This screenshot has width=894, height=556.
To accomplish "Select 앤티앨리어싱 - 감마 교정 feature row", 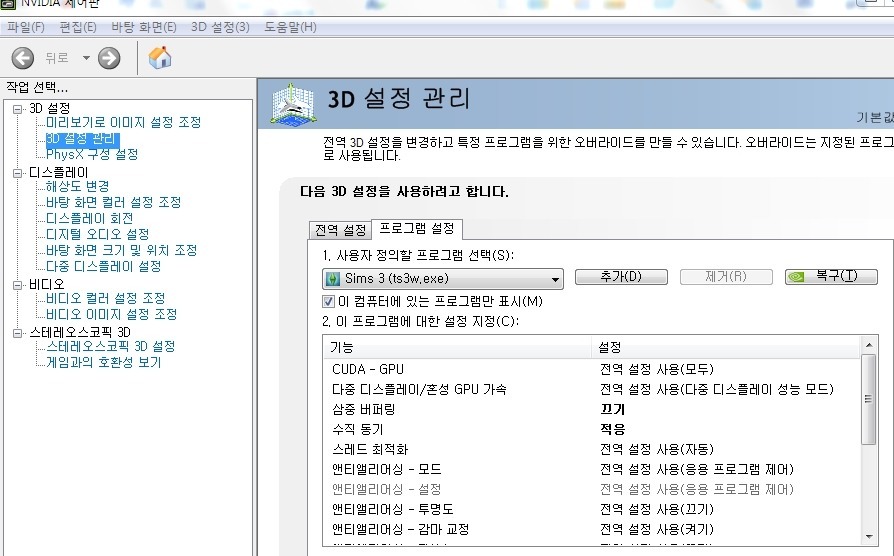I will tap(592, 529).
